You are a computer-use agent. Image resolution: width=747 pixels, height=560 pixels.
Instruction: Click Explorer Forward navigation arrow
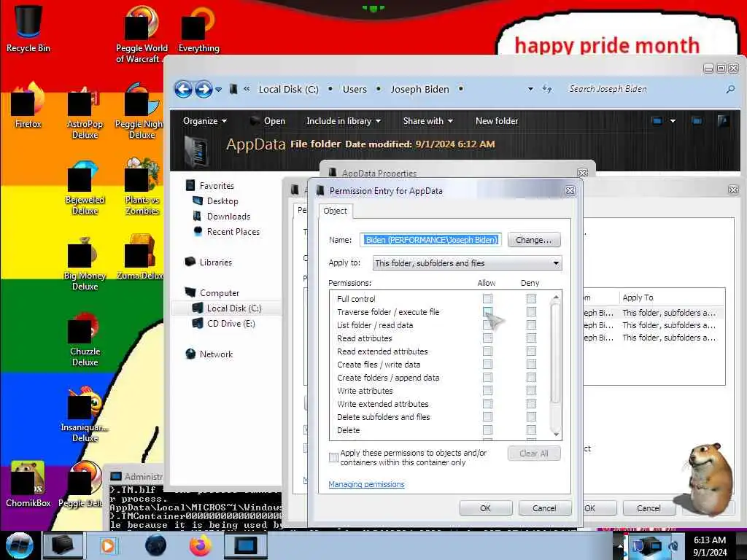[x=204, y=89]
